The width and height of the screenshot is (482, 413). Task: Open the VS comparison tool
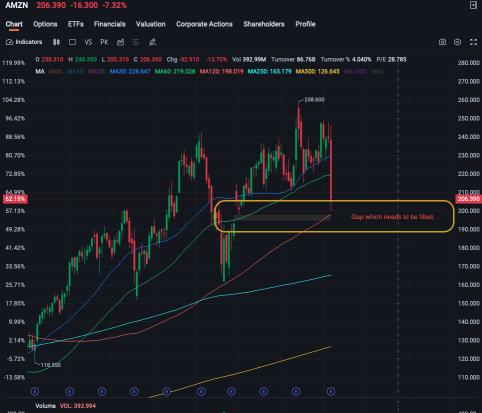[88, 42]
